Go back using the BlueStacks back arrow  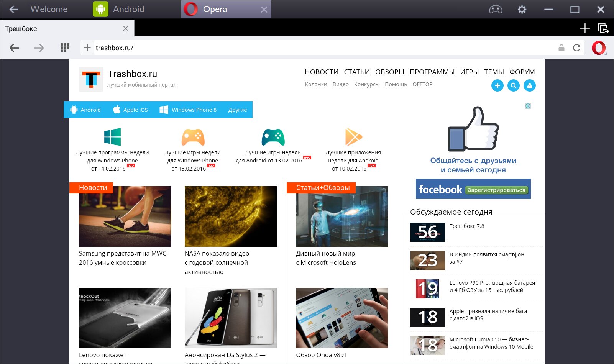point(14,9)
